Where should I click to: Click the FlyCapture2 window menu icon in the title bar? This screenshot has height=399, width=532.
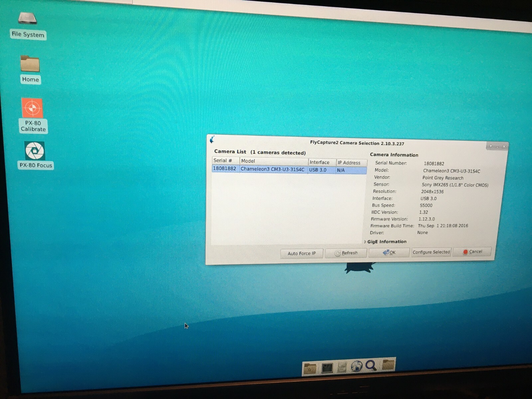tap(212, 140)
